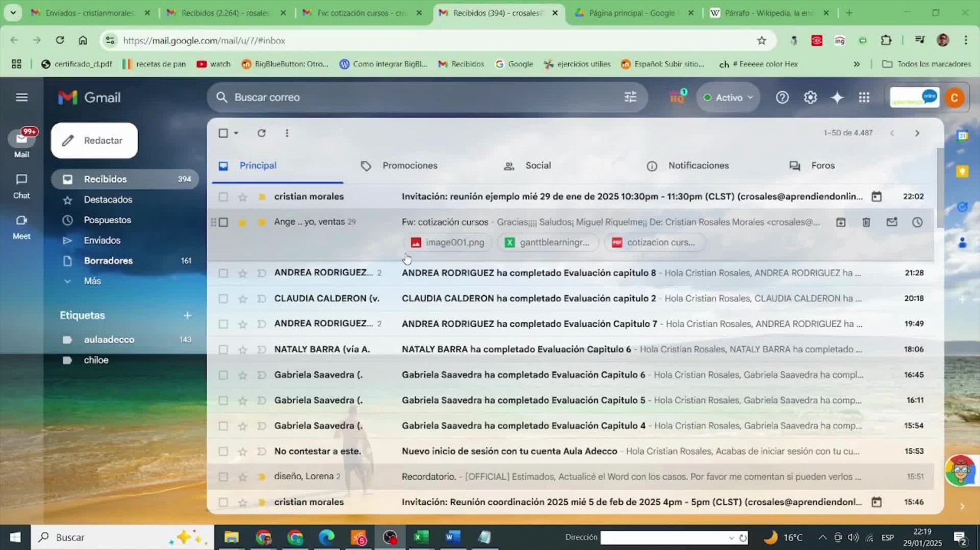Open the Borradores folder
The height and width of the screenshot is (550, 980).
(108, 261)
